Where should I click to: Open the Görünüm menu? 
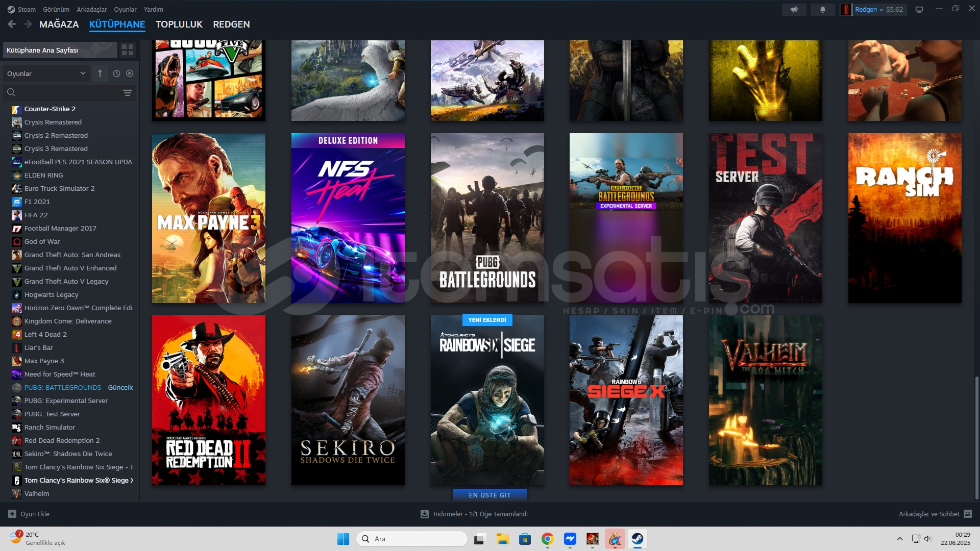tap(56, 9)
